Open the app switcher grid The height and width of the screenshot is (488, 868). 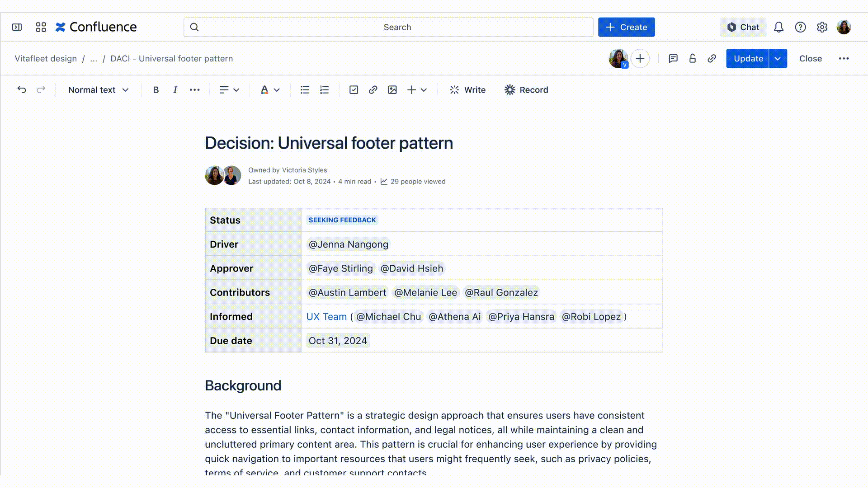41,27
